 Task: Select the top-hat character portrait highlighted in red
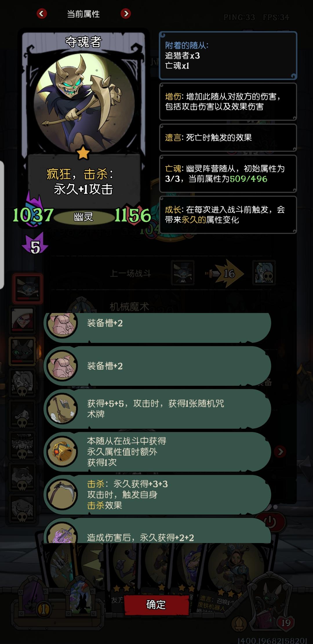point(28,289)
